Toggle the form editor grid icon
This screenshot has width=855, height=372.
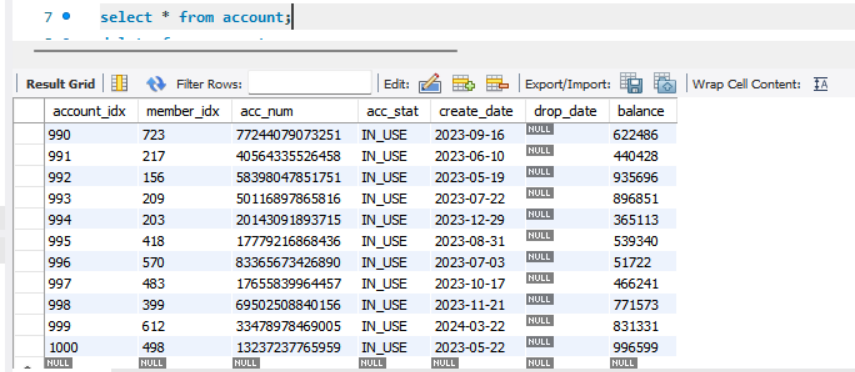pyautogui.click(x=119, y=83)
